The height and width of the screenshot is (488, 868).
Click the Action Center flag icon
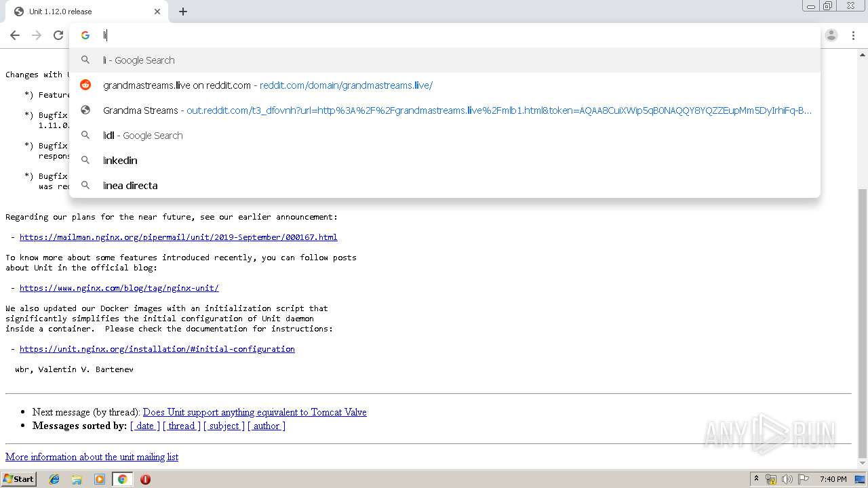point(804,479)
